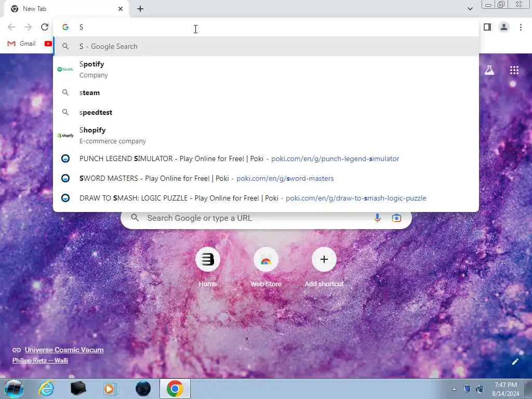Viewport: 532px width, 399px height.
Task: Open the security shield tray icon
Action: coord(467,389)
